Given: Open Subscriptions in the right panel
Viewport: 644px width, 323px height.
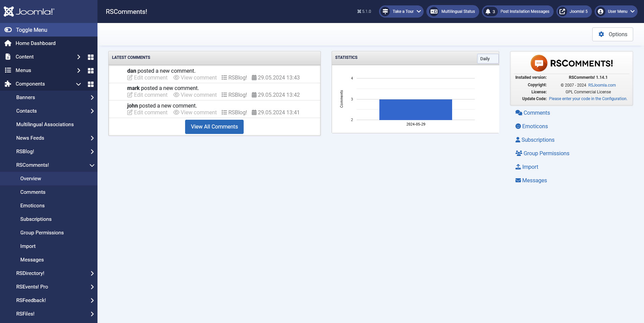Looking at the screenshot, I should pyautogui.click(x=535, y=140).
